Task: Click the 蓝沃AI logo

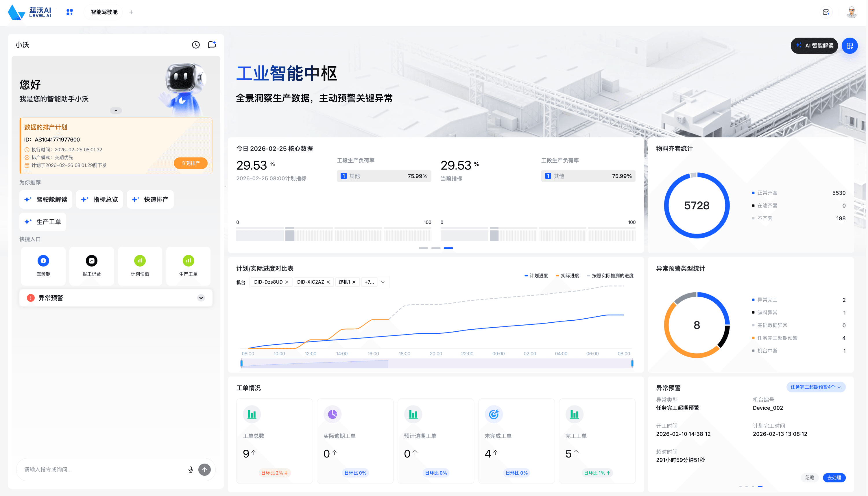Action: click(x=29, y=12)
